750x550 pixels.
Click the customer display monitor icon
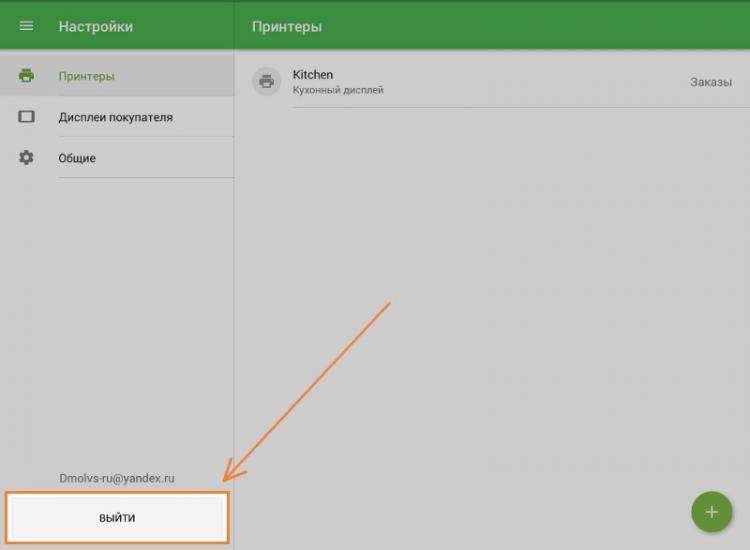click(26, 117)
